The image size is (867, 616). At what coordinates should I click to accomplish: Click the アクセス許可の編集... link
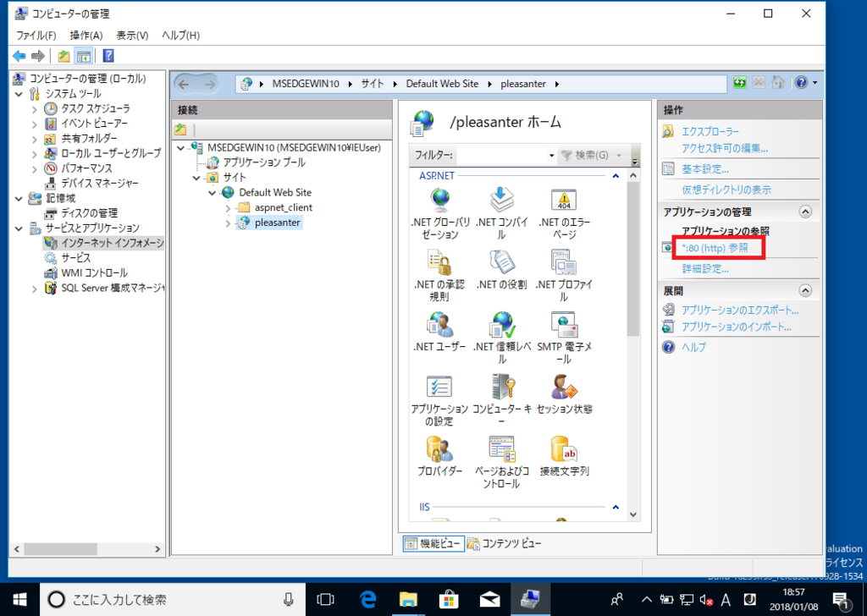click(x=725, y=148)
